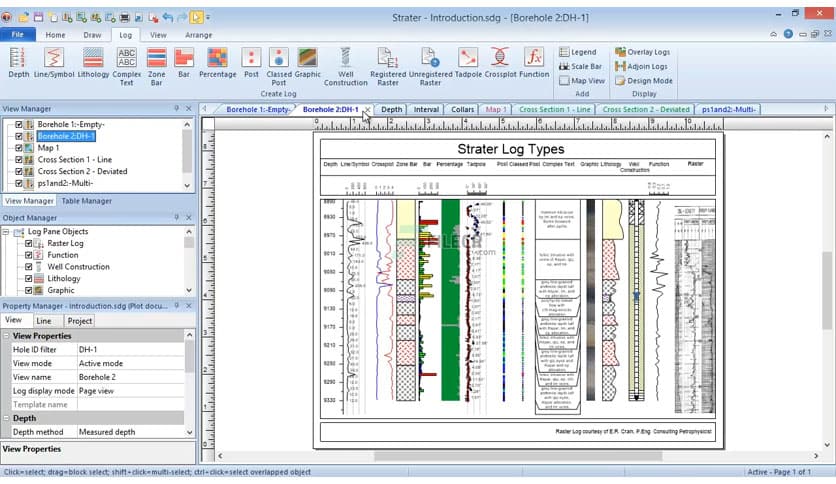
Task: Uncheck the Well Construction object
Action: 29,267
